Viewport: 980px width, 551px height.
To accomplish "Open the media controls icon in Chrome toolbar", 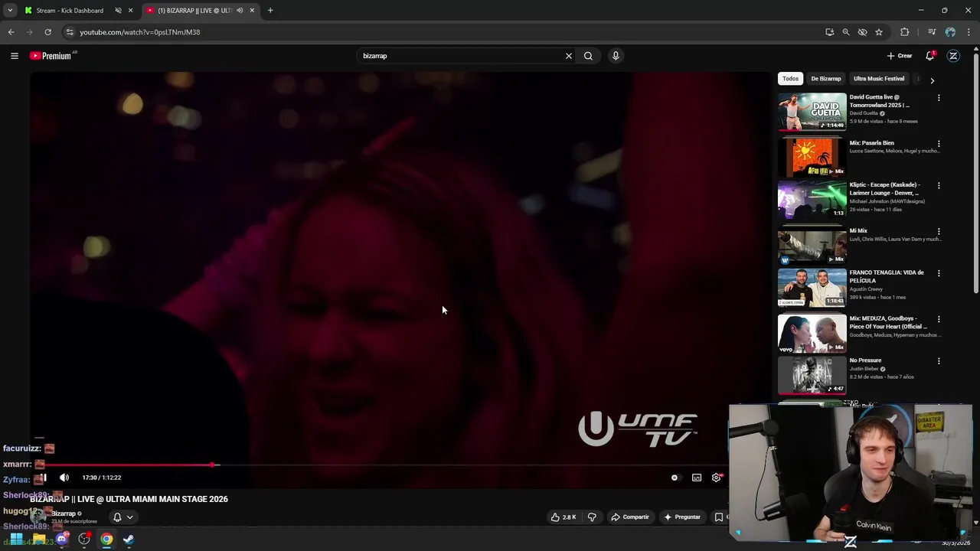I will 932,32.
